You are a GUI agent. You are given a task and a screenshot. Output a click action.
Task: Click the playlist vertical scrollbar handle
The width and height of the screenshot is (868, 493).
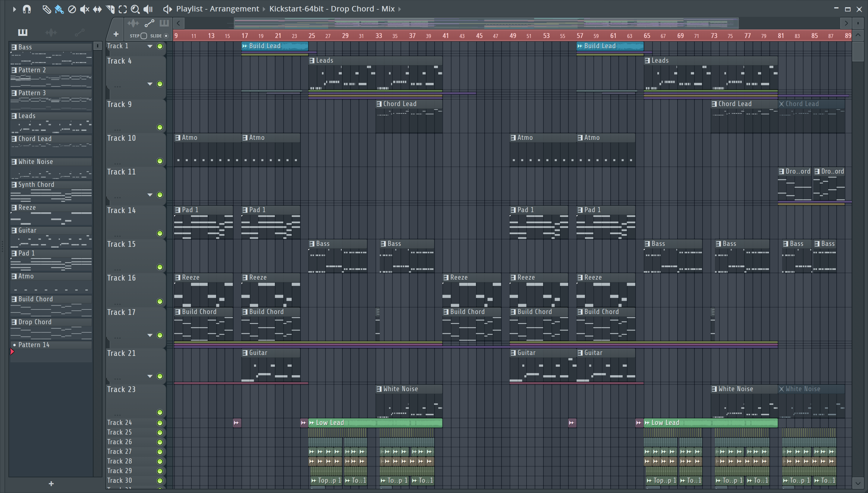[858, 51]
